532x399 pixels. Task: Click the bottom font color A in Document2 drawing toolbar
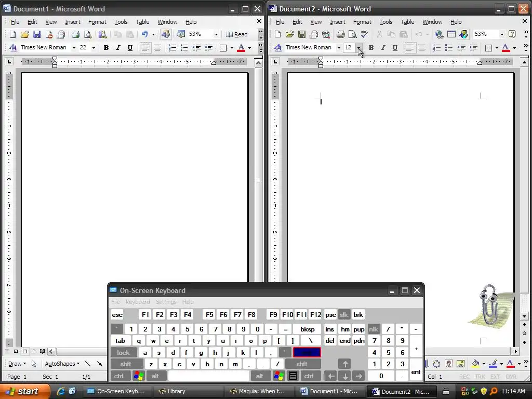(x=510, y=364)
